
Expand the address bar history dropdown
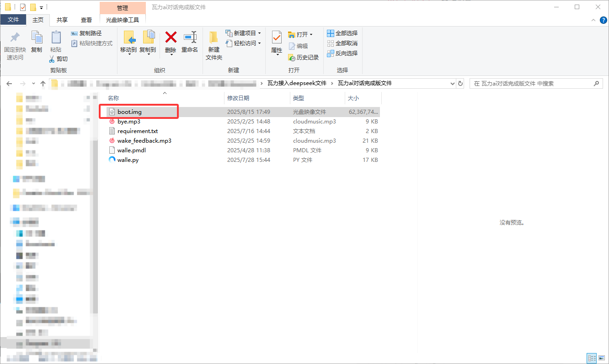(x=452, y=84)
